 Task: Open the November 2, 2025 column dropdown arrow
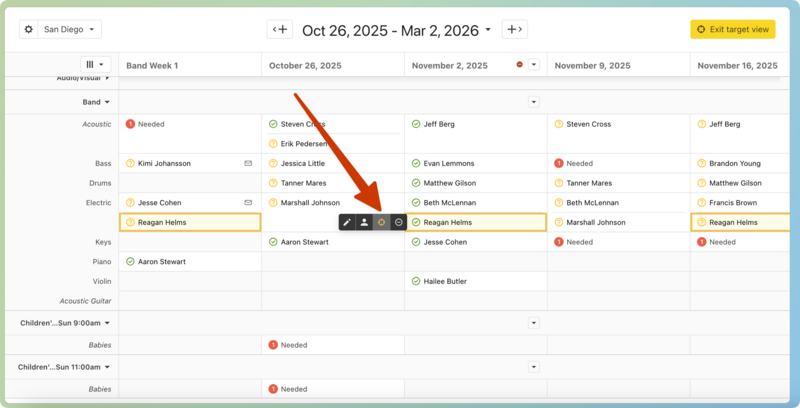[x=534, y=65]
